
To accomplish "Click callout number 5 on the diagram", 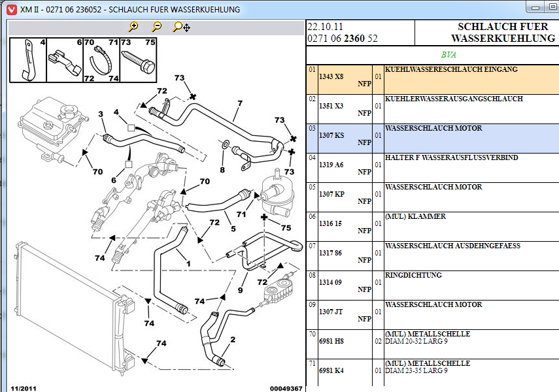I will [x=233, y=229].
